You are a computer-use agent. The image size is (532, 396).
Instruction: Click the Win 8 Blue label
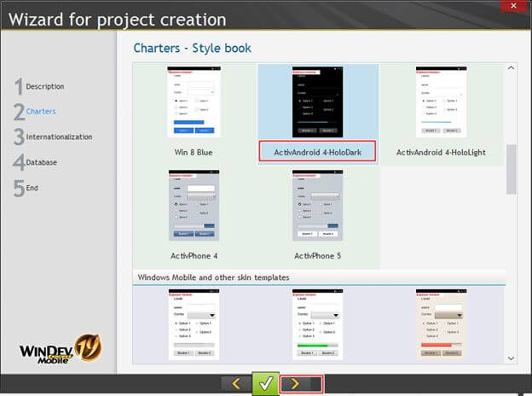(x=194, y=153)
